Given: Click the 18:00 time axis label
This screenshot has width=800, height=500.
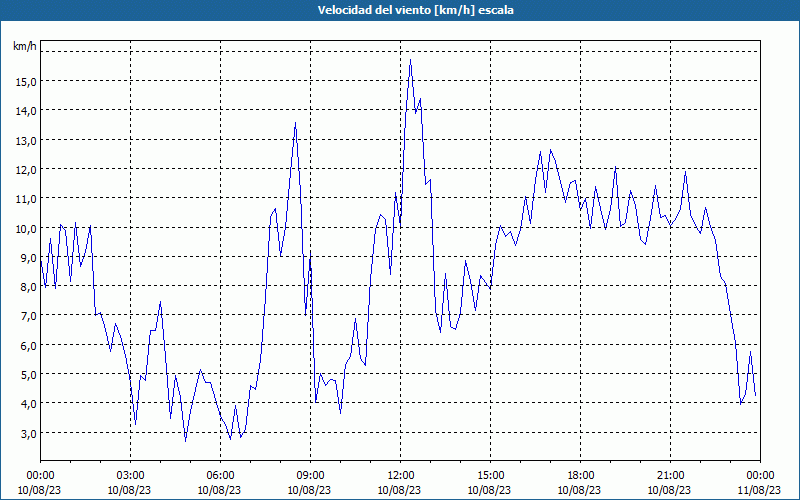Looking at the screenshot, I should coord(581,476).
